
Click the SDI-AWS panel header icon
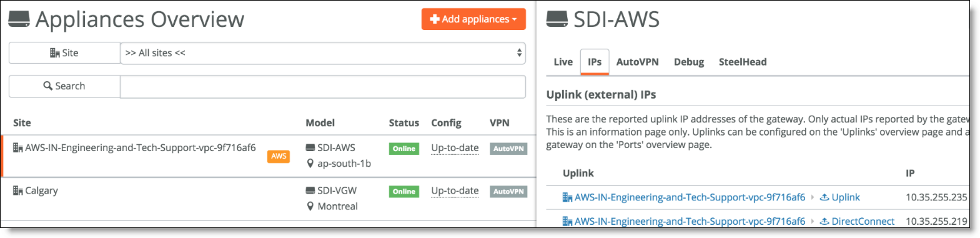(557, 19)
